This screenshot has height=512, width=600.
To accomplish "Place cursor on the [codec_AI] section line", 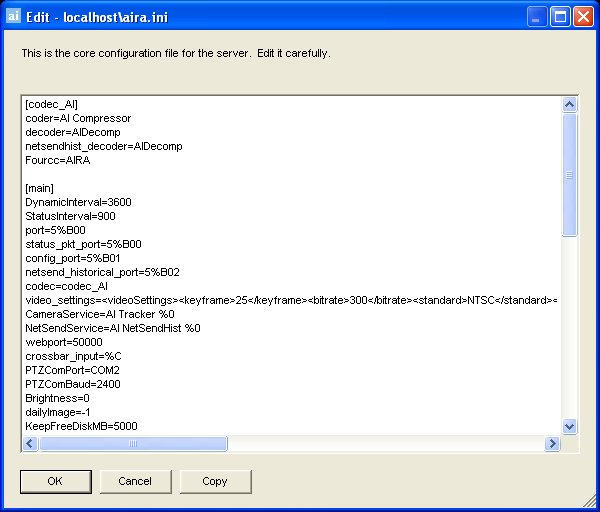I will 52,104.
